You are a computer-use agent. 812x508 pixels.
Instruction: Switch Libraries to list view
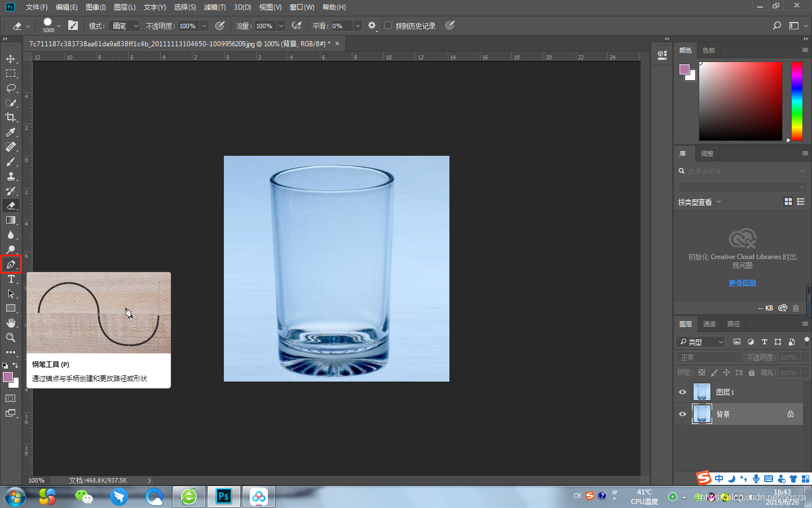pyautogui.click(x=801, y=202)
